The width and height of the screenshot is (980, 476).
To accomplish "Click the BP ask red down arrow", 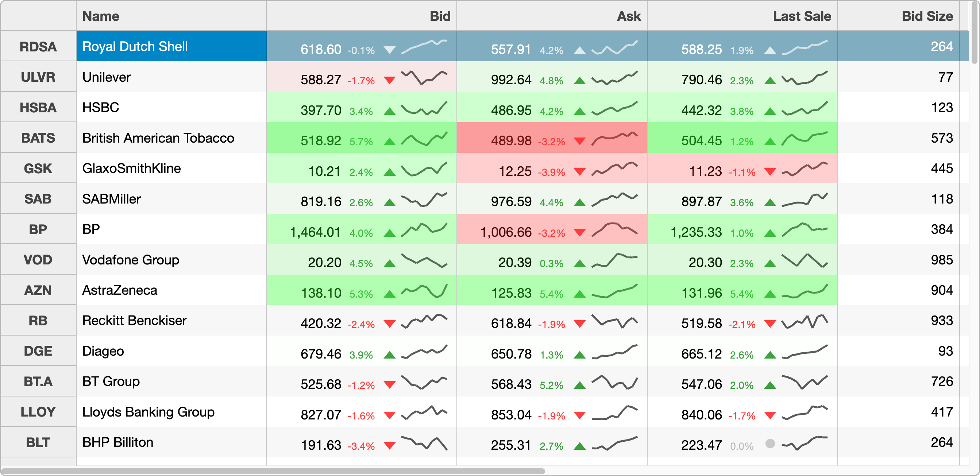I will pyautogui.click(x=579, y=233).
